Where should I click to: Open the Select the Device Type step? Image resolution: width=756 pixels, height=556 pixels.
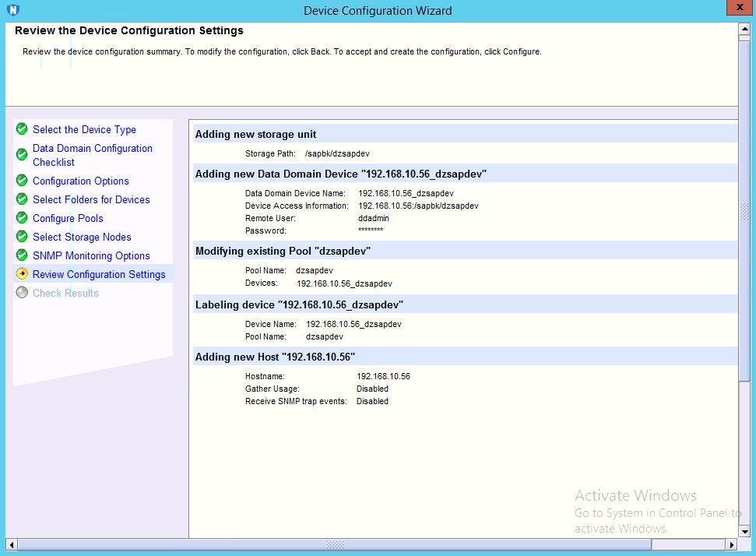click(84, 130)
